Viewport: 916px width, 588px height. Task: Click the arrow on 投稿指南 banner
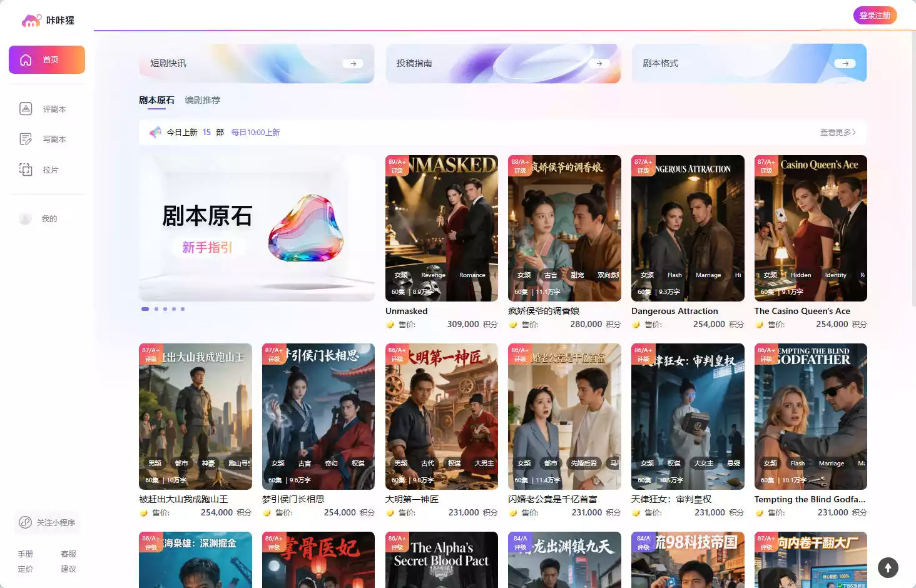(x=599, y=63)
